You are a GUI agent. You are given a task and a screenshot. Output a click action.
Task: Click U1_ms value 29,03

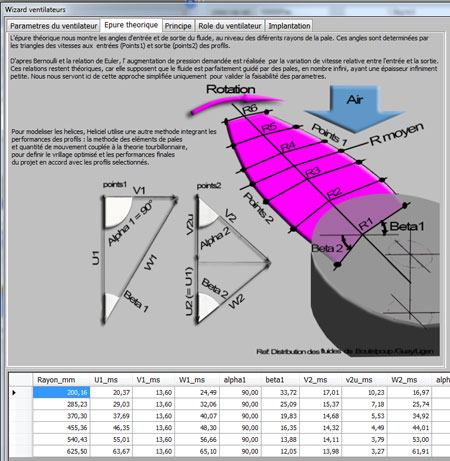(x=111, y=404)
